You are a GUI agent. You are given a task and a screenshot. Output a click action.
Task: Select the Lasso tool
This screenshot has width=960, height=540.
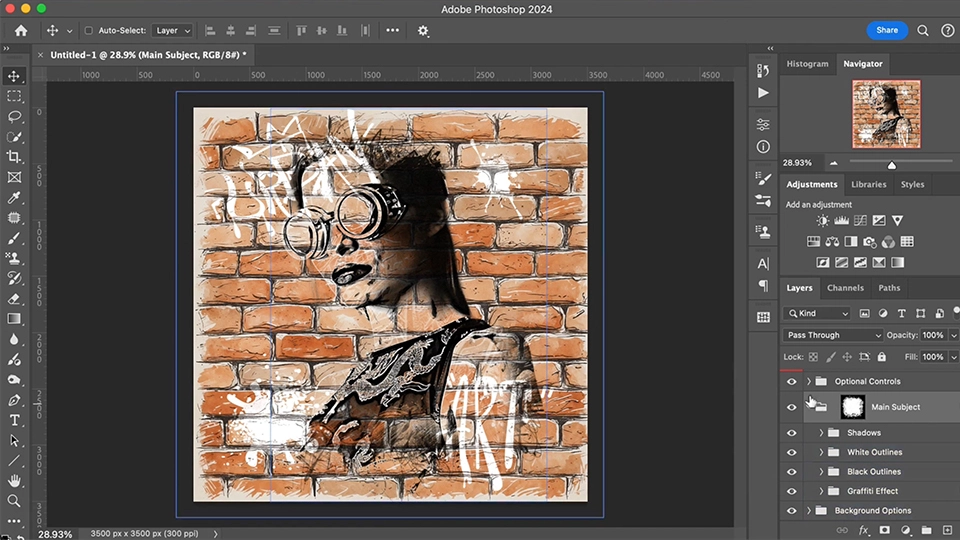[x=14, y=116]
